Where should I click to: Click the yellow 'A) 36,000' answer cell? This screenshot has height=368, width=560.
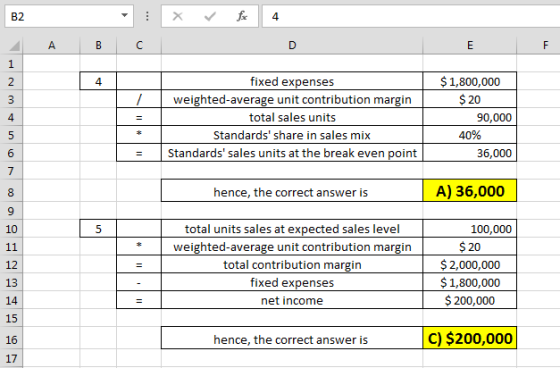tap(470, 191)
